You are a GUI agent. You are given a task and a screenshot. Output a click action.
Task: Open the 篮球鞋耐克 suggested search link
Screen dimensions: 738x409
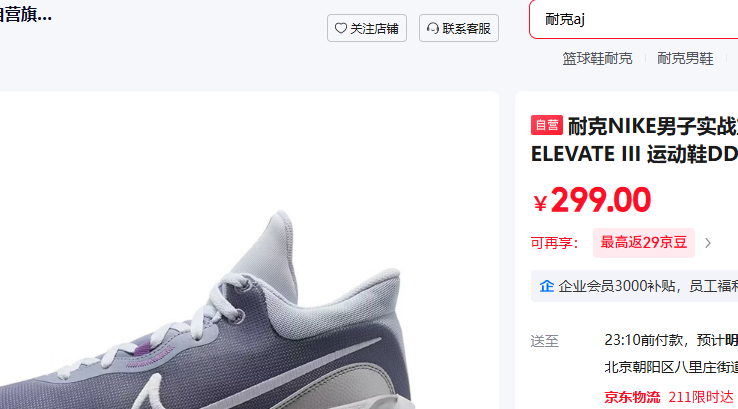pyautogui.click(x=597, y=58)
